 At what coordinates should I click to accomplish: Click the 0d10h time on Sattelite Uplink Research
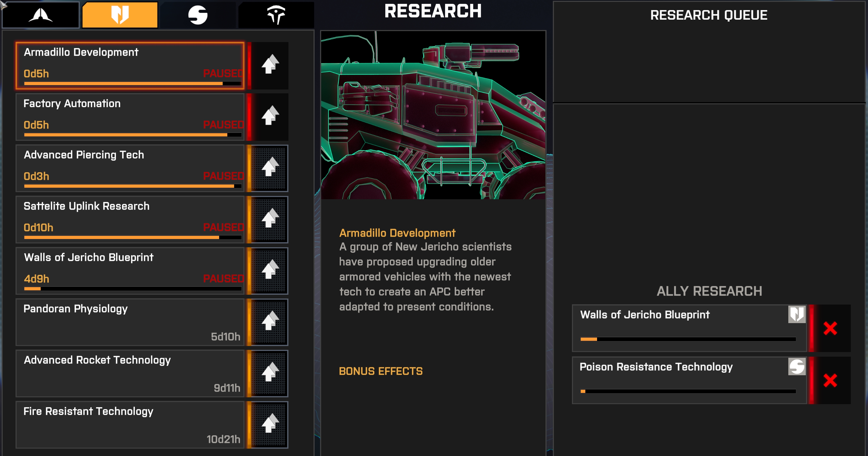pos(38,228)
